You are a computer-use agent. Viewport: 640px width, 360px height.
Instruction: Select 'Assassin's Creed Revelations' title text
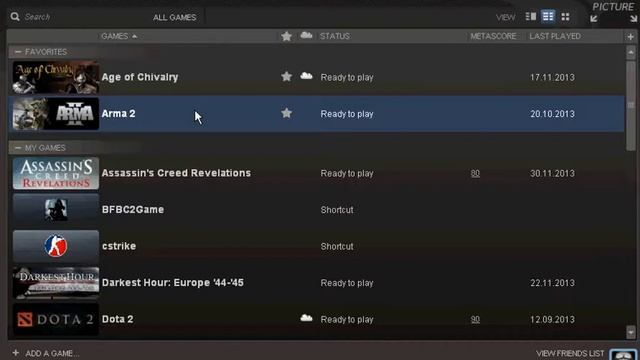[x=176, y=173]
